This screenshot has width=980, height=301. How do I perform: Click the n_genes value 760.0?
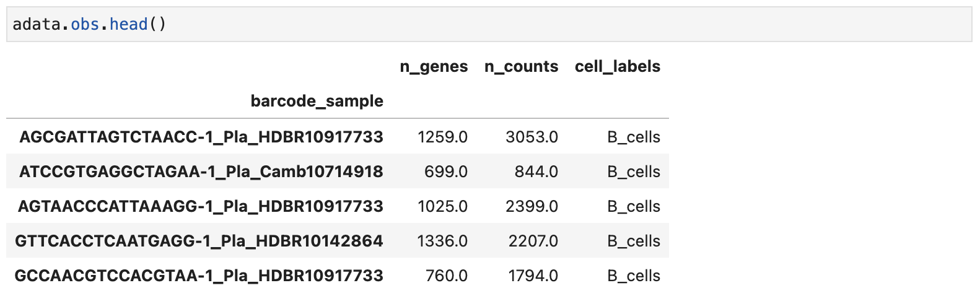[x=447, y=276]
